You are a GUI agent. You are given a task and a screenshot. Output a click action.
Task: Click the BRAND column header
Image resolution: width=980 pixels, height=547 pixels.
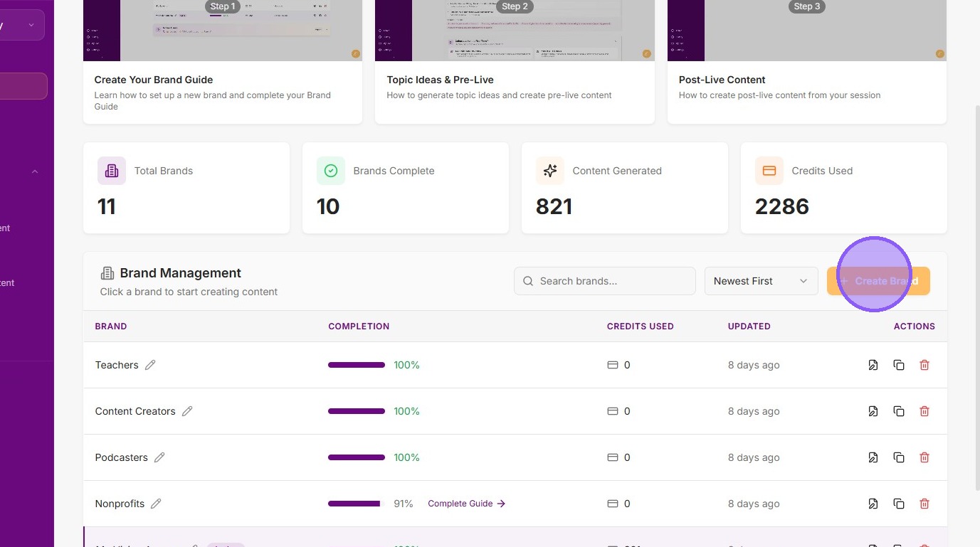(x=111, y=326)
